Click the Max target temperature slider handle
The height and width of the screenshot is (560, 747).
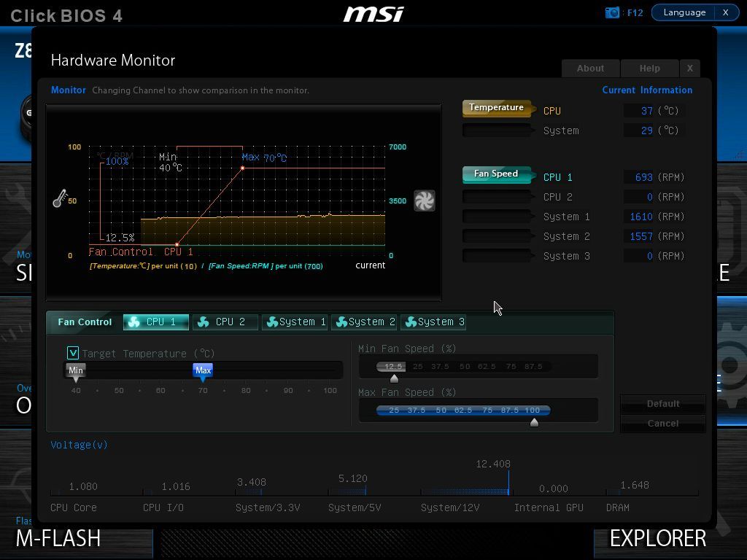click(203, 373)
